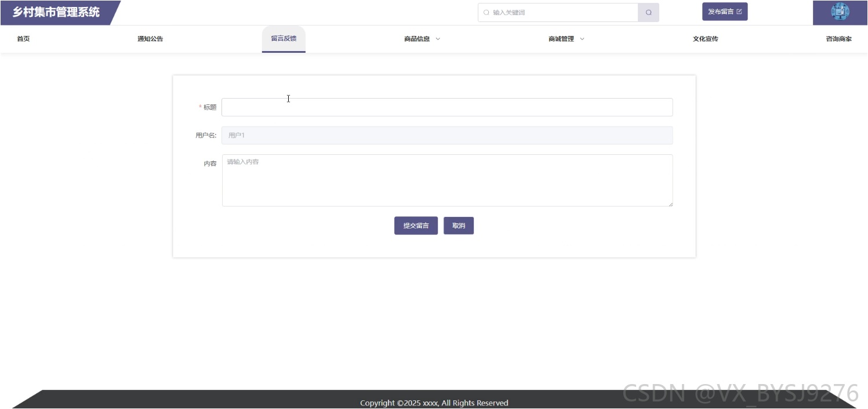
Task: Expand the 商城管理 dropdown arrow
Action: 582,39
